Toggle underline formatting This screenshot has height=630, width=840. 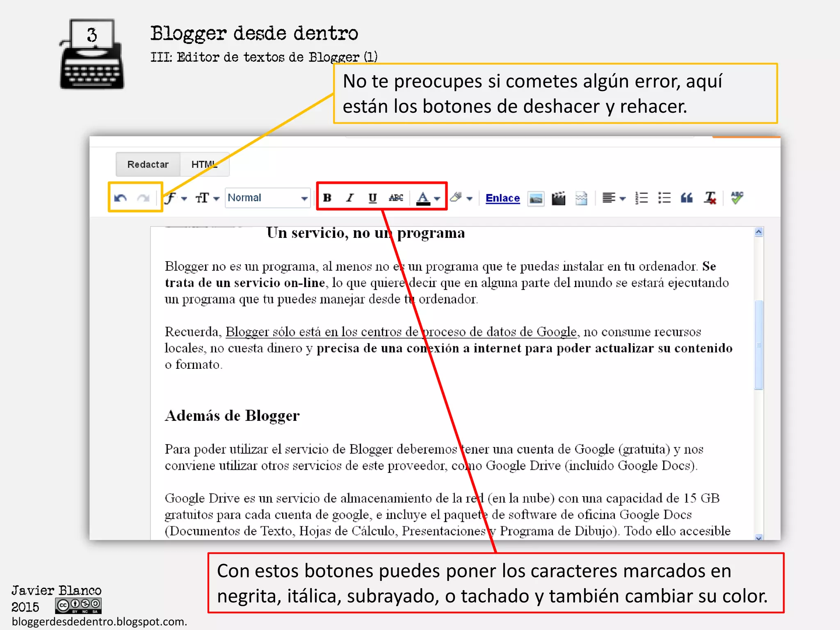(x=372, y=198)
